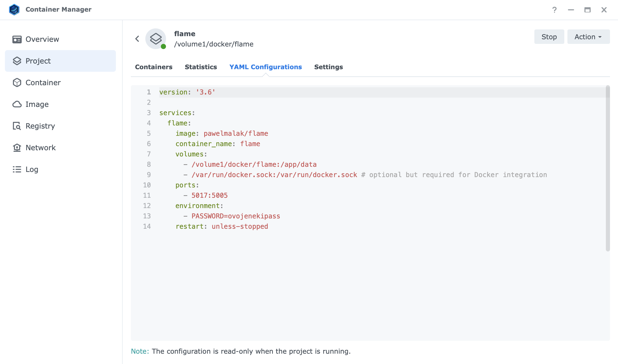Click the 'volumes:' line in YAML
This screenshot has width=618, height=364.
point(191,154)
